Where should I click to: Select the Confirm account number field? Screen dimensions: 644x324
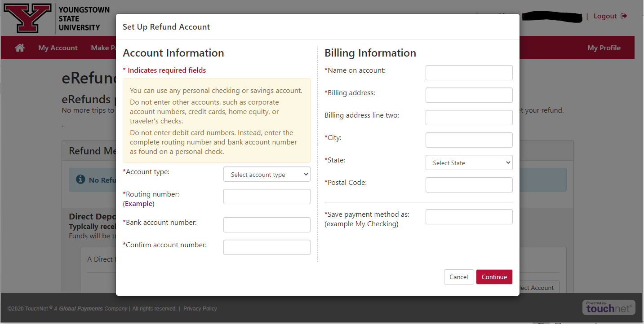click(x=267, y=247)
